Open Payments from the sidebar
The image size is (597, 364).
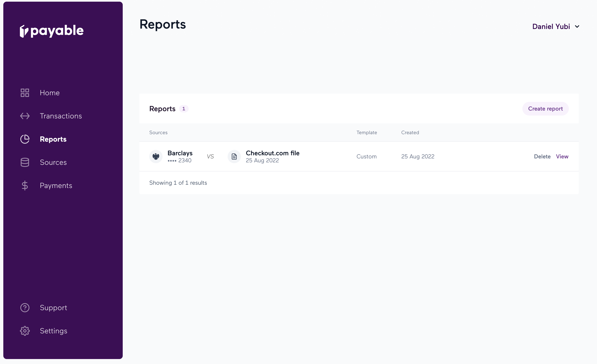[56, 186]
